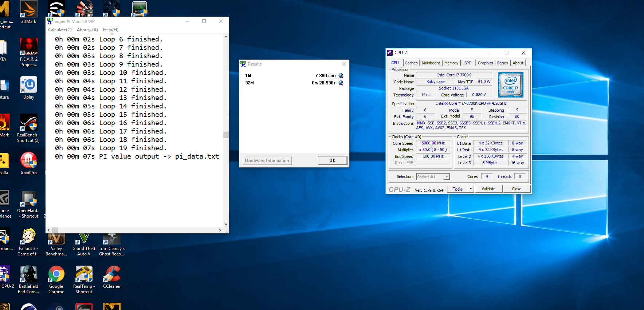Open Tom Clancy's Ghost Recon icon
This screenshot has width=644, height=310.
[x=111, y=245]
